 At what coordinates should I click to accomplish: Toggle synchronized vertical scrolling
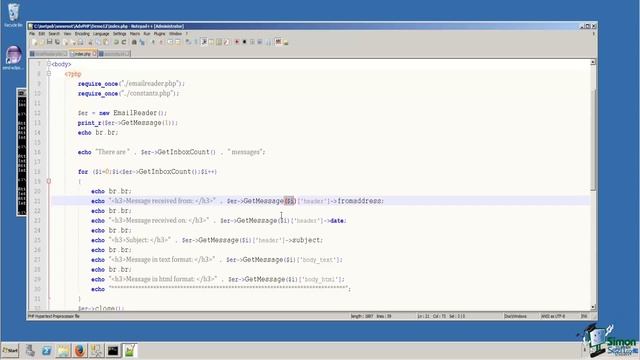pos(170,42)
